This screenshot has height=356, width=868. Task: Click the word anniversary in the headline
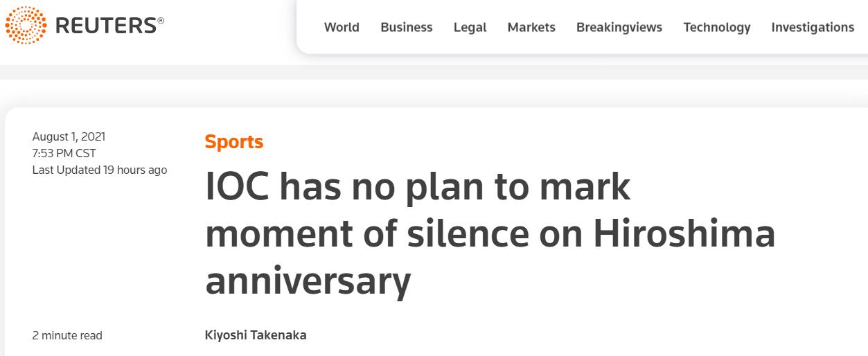coord(308,281)
